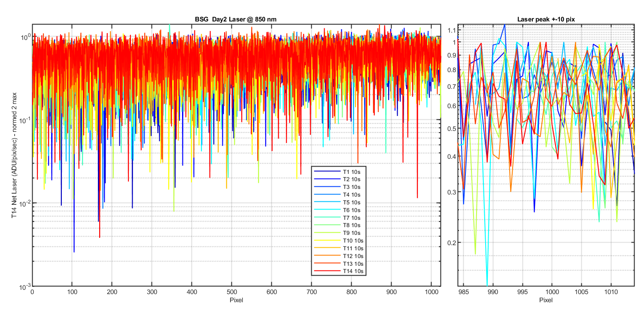
Task: Click the 500 tick label on left x-axis
Action: coord(231,292)
